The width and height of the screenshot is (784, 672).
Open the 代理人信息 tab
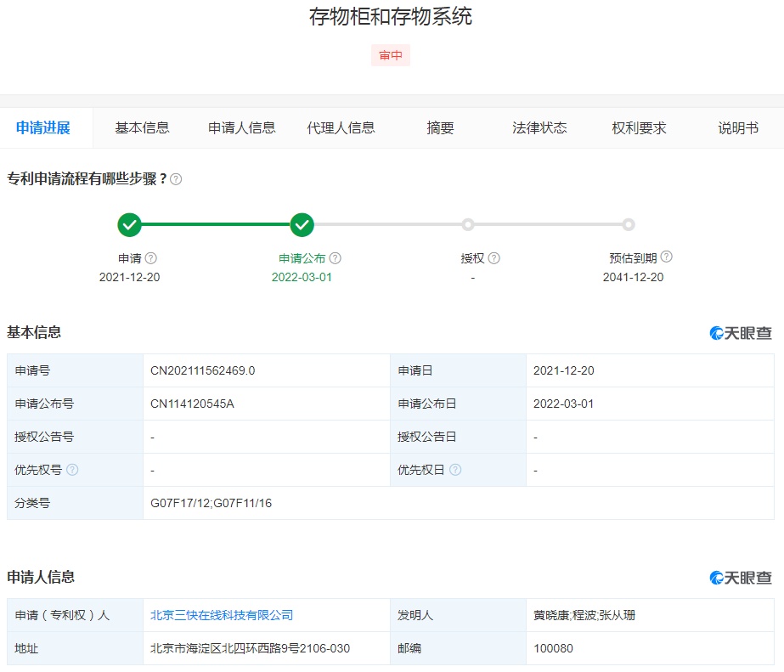(341, 128)
